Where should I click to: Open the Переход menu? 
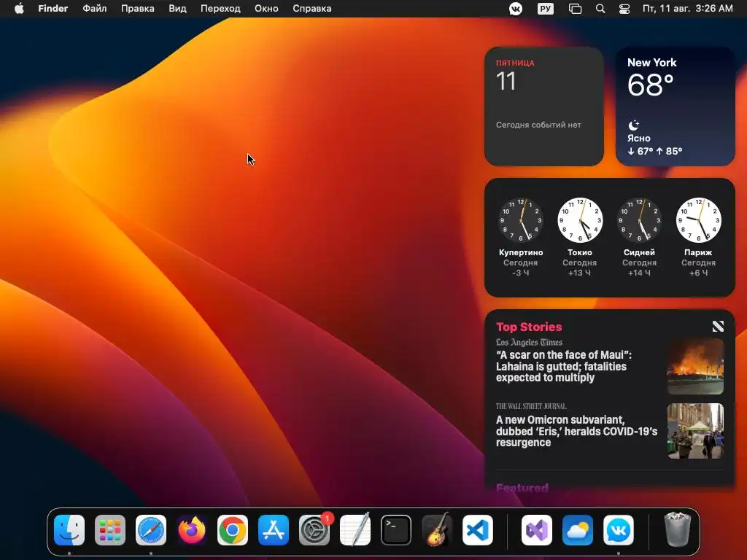(220, 9)
